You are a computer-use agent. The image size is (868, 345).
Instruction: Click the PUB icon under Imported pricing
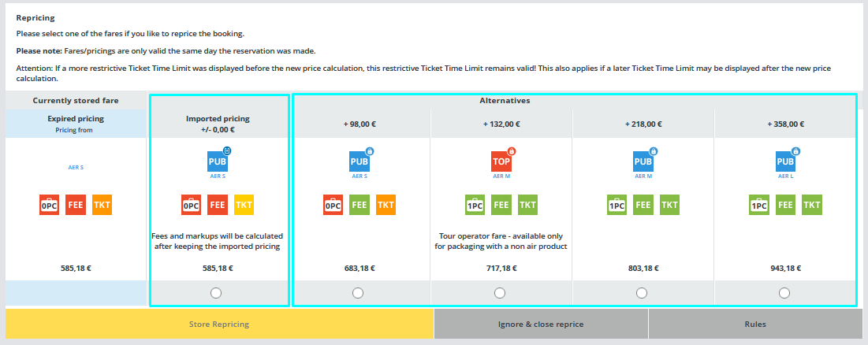click(x=217, y=161)
